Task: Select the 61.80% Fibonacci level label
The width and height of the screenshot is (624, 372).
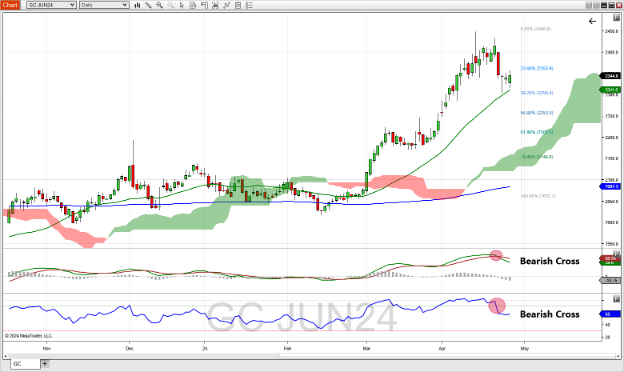Action: click(537, 132)
